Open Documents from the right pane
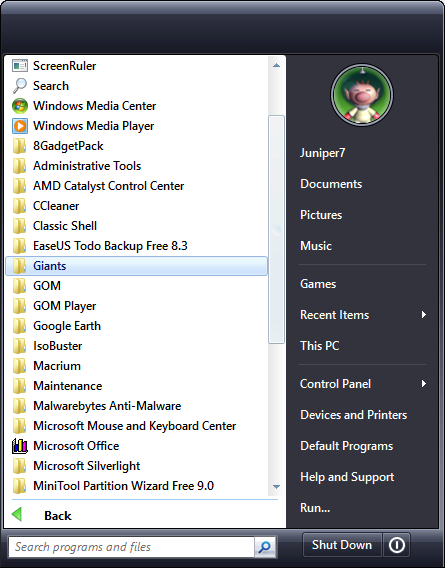 pos(331,184)
